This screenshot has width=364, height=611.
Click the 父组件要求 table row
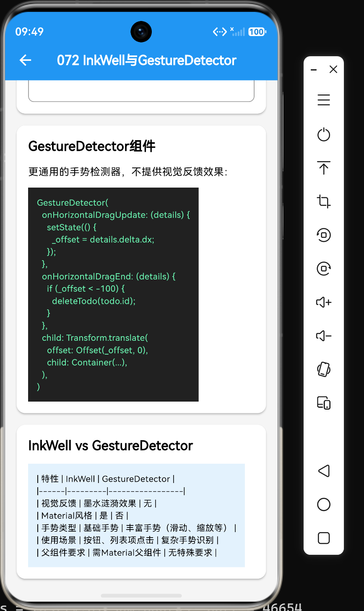click(x=127, y=552)
